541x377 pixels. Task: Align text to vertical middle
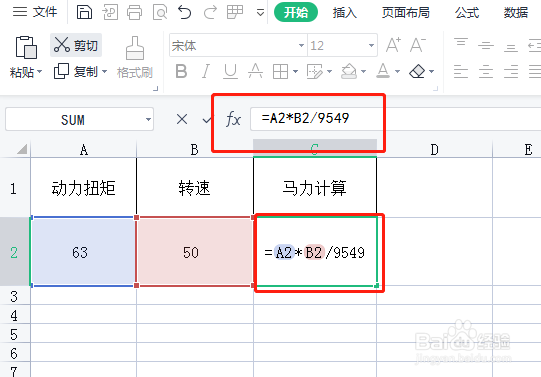(486, 45)
